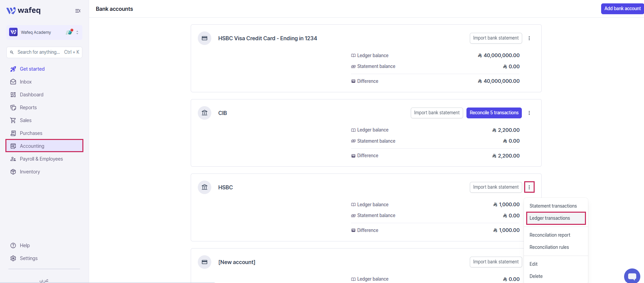This screenshot has height=283, width=644.
Task: Import bank statement for HSBC Visa Credit Card
Action: [496, 38]
